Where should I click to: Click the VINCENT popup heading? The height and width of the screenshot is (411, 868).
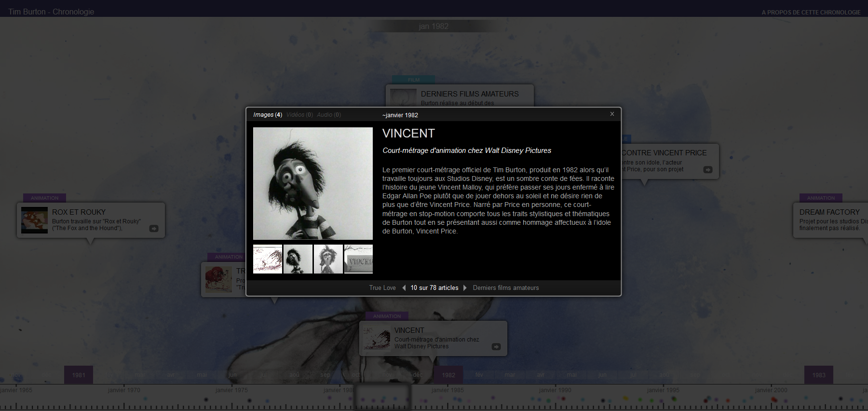pyautogui.click(x=408, y=134)
